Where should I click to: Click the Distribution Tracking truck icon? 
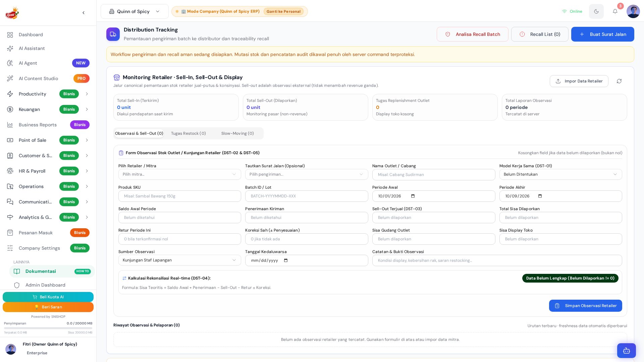113,34
